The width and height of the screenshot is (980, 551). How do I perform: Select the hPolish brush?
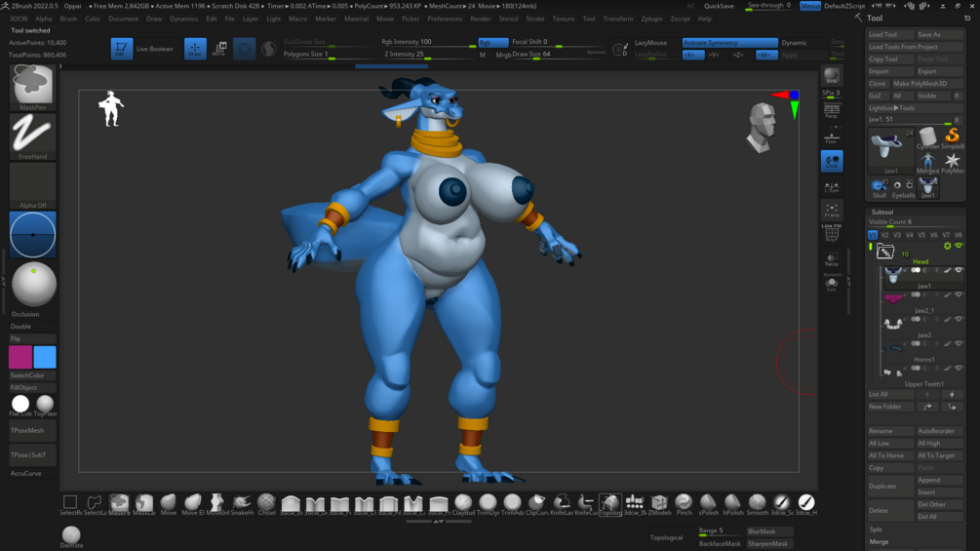tap(732, 503)
